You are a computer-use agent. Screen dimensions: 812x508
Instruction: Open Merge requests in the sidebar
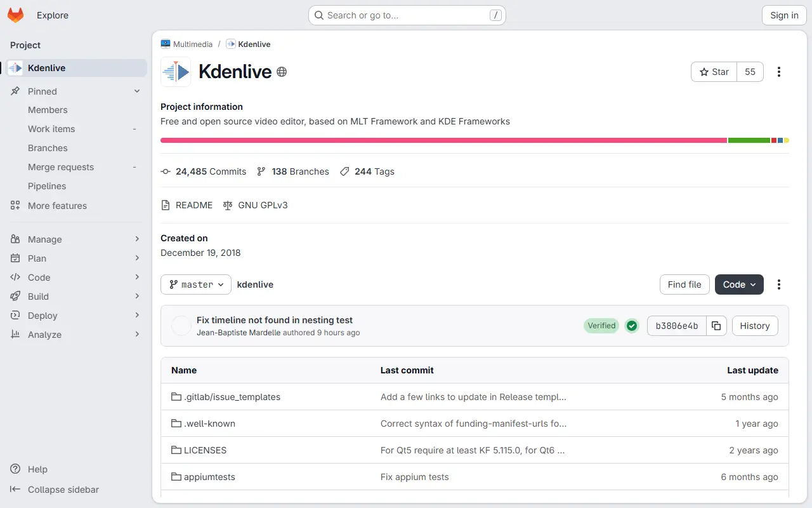[x=76, y=167]
